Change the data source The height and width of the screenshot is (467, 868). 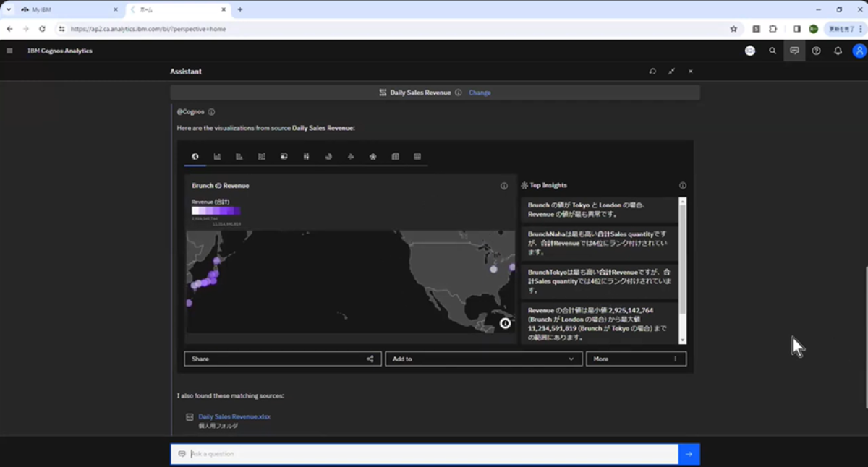pos(480,93)
